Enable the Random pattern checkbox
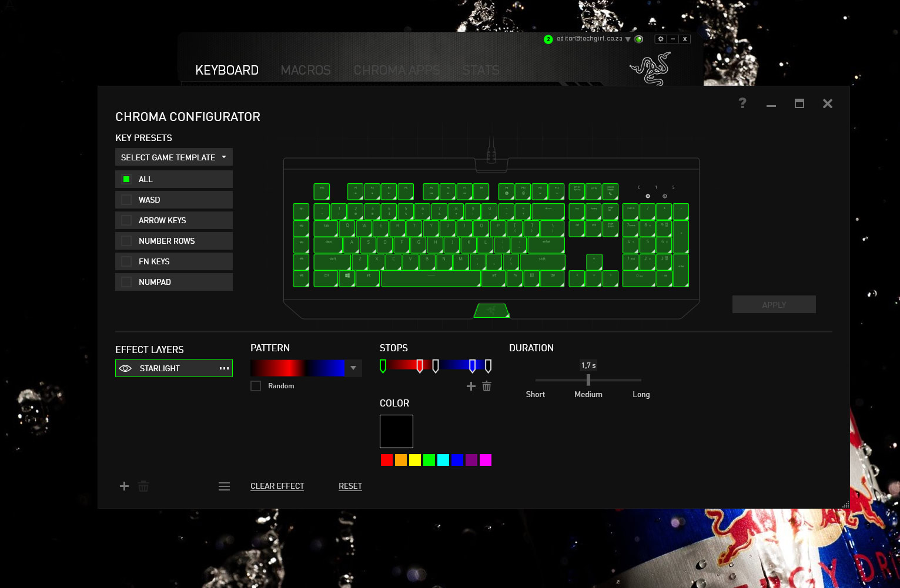Image resolution: width=900 pixels, height=588 pixels. click(256, 386)
